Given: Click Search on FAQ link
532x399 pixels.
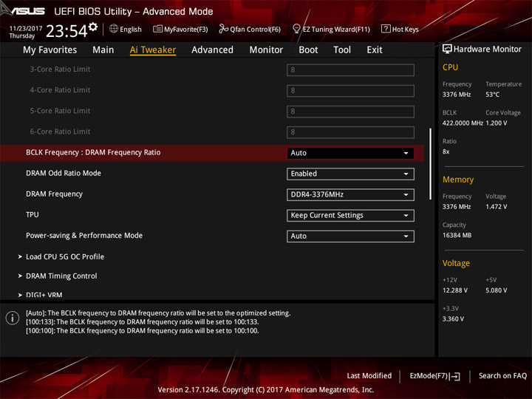Looking at the screenshot, I should coord(502,375).
